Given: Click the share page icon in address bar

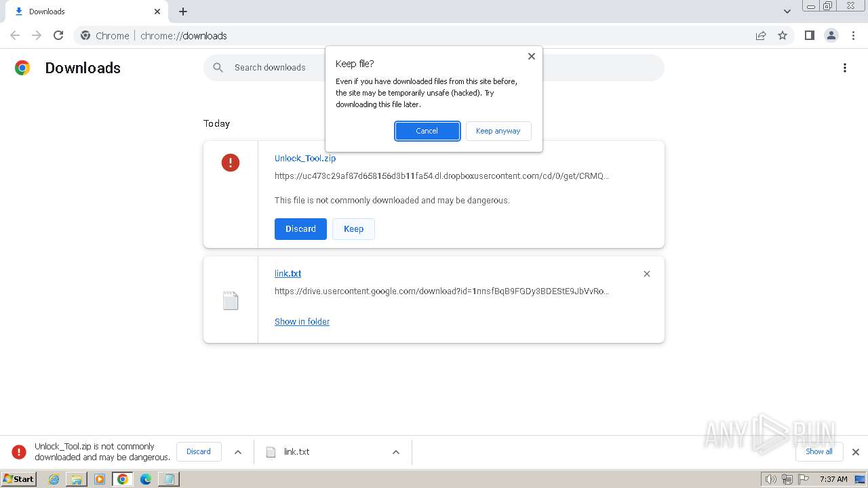Looking at the screenshot, I should tap(761, 35).
